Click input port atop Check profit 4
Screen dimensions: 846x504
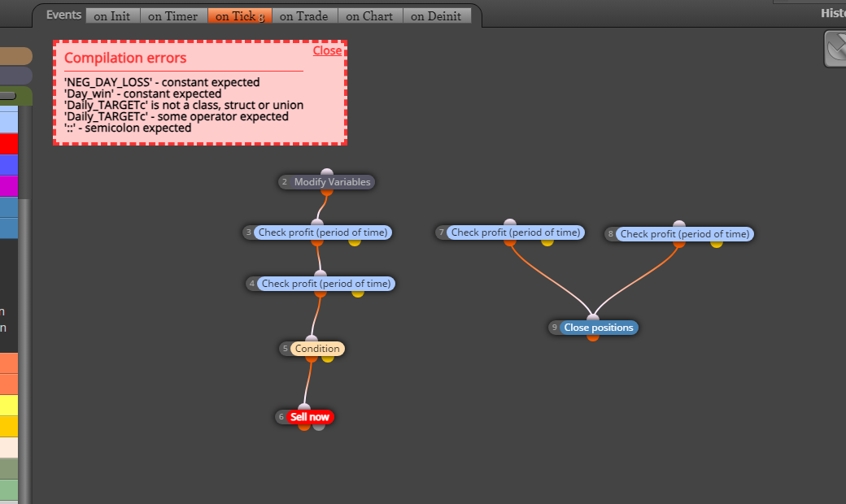click(321, 274)
